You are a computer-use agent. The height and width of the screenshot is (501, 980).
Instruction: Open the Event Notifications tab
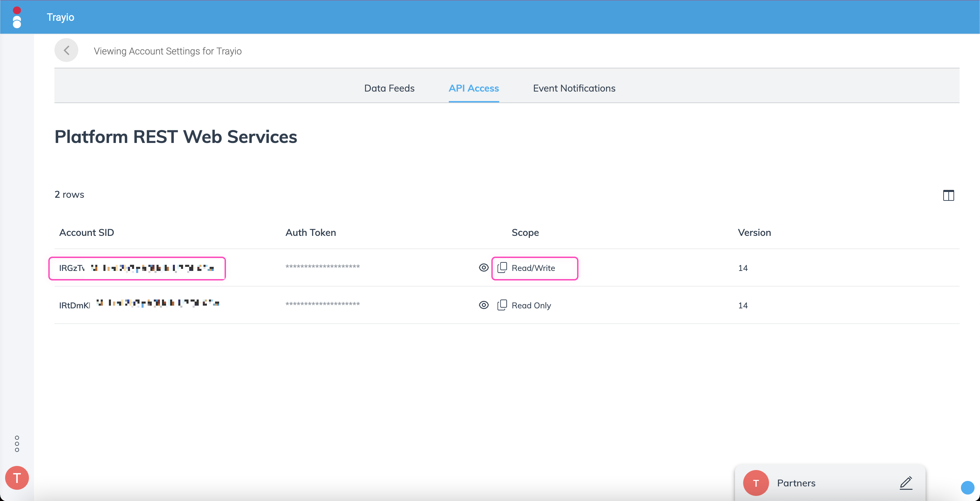point(574,88)
